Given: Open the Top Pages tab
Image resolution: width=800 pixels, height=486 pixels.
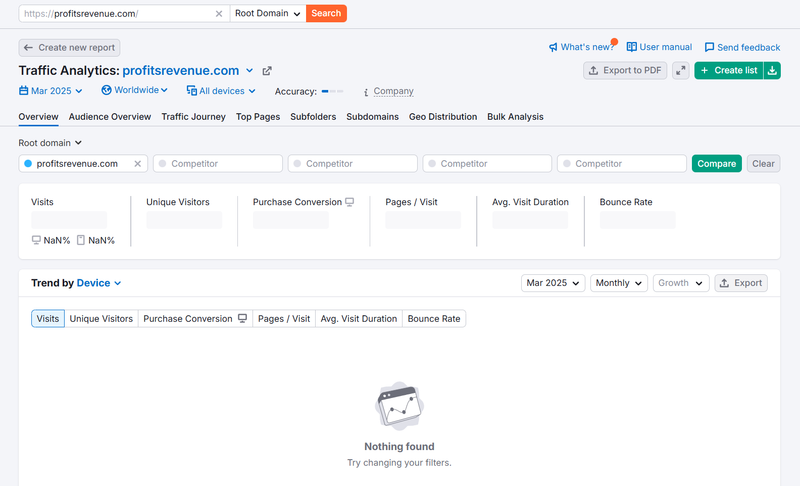Looking at the screenshot, I should [258, 117].
